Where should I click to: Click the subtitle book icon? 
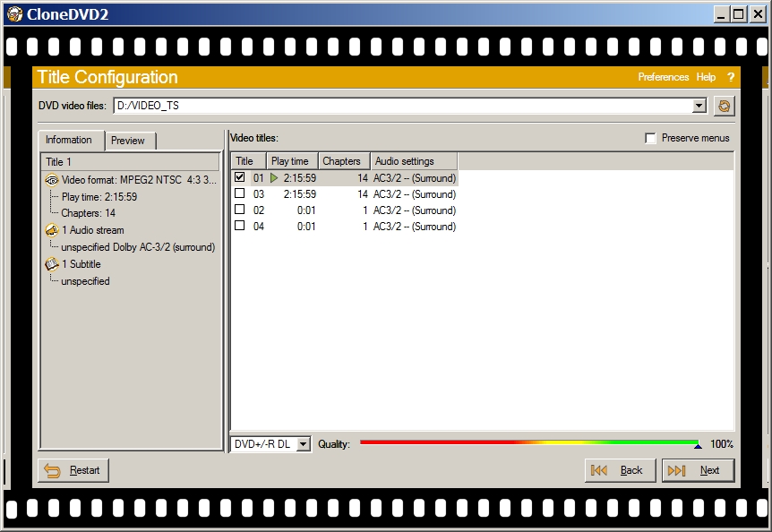[52, 264]
